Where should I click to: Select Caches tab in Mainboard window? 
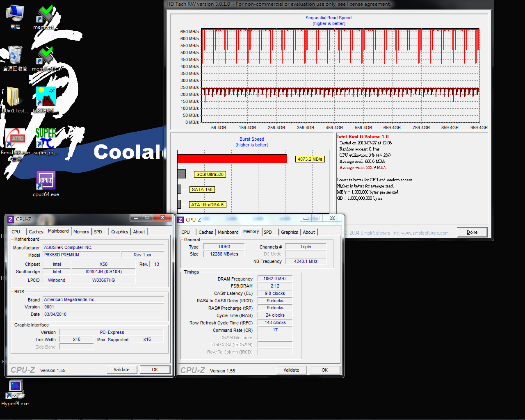pyautogui.click(x=36, y=232)
